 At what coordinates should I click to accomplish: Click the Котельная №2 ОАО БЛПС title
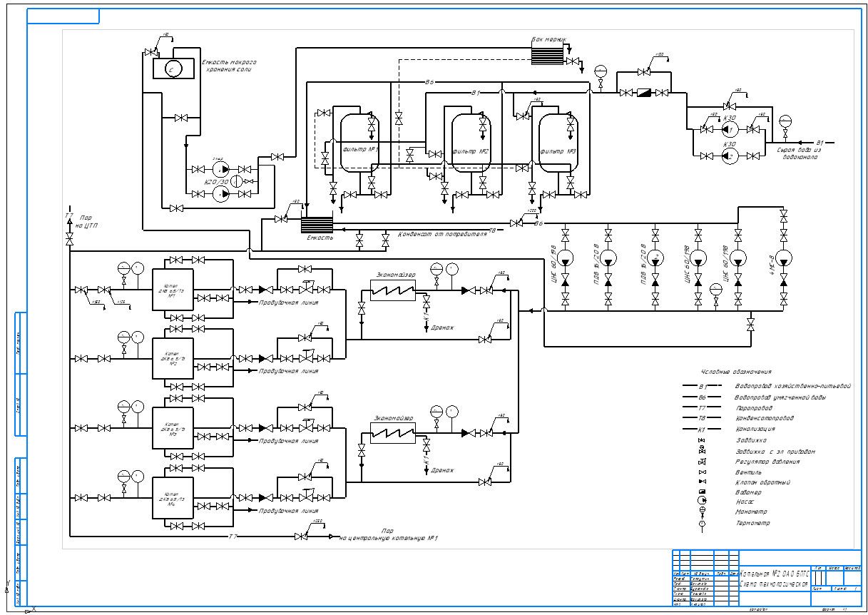tap(775, 574)
